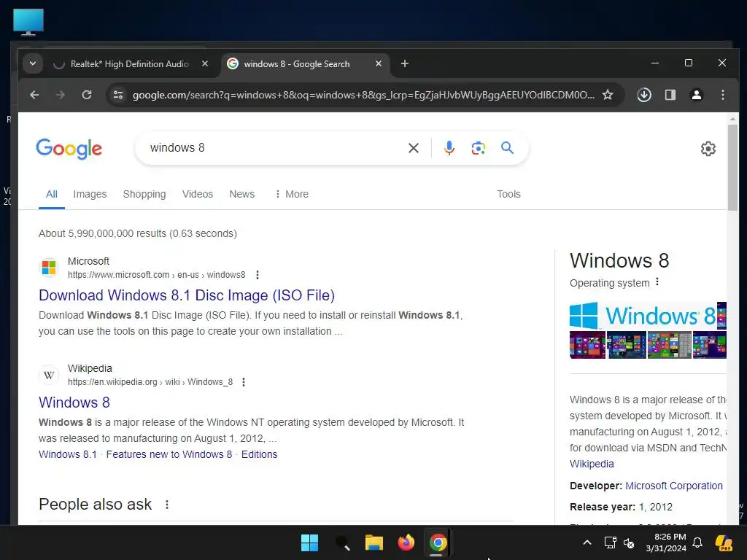This screenshot has width=747, height=560.
Task: Reload the current page
Action: point(87,95)
